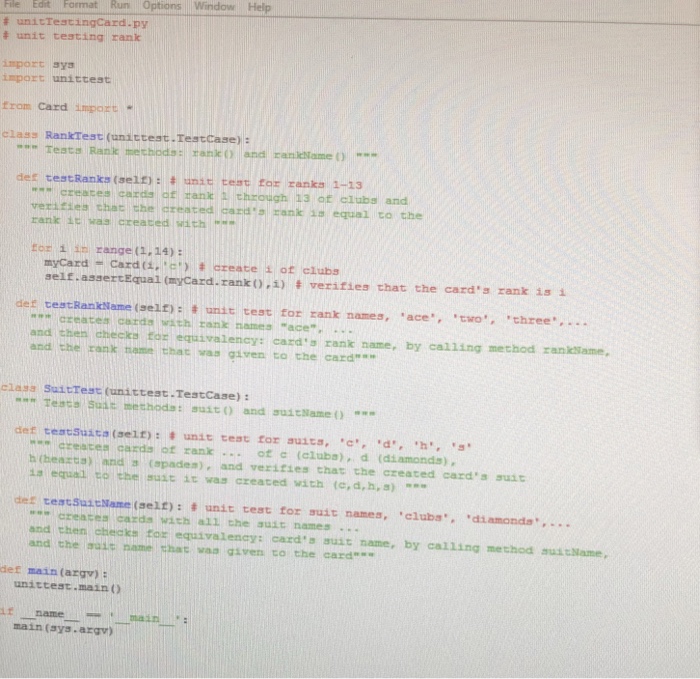Click the 'unittest.main()' line
Viewport: 700px width, 679px height.
pos(67,586)
